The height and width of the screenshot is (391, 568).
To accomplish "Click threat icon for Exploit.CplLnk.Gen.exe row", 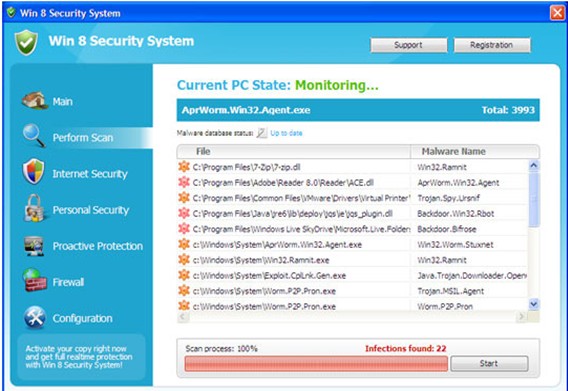I will coord(184,275).
